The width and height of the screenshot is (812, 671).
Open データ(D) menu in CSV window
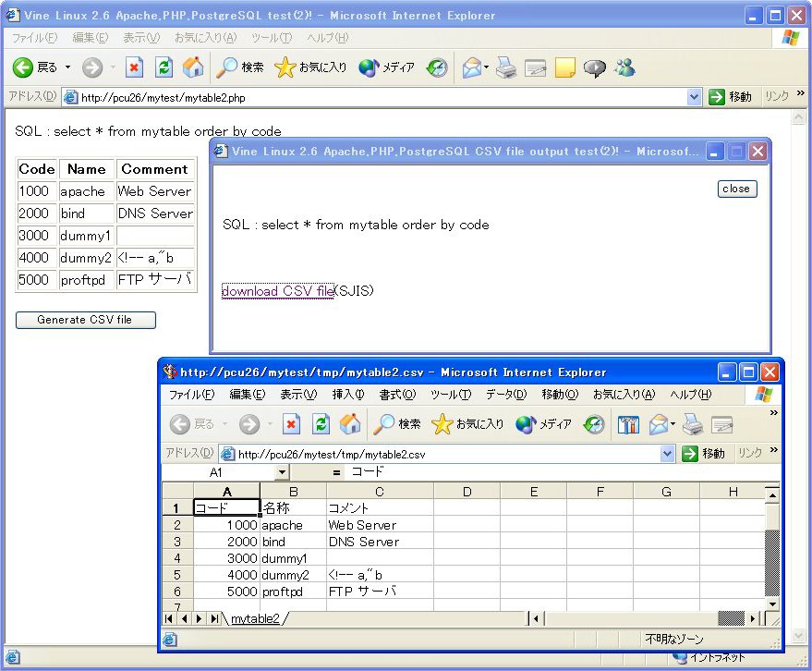(x=506, y=395)
